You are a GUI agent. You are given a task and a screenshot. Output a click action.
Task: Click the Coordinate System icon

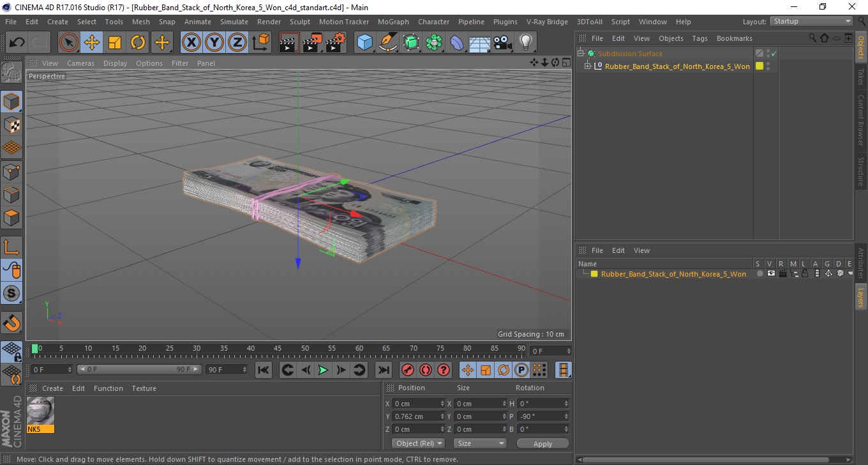(x=260, y=43)
